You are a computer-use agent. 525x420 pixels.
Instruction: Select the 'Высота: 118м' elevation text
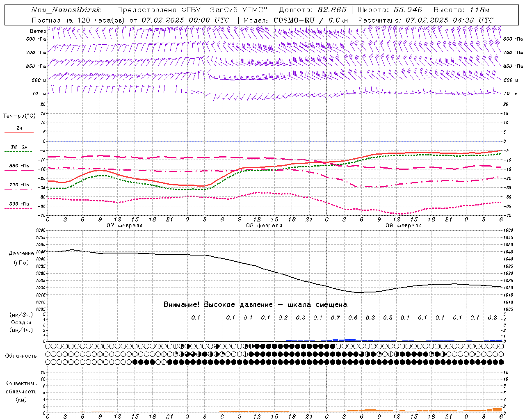[x=461, y=10]
